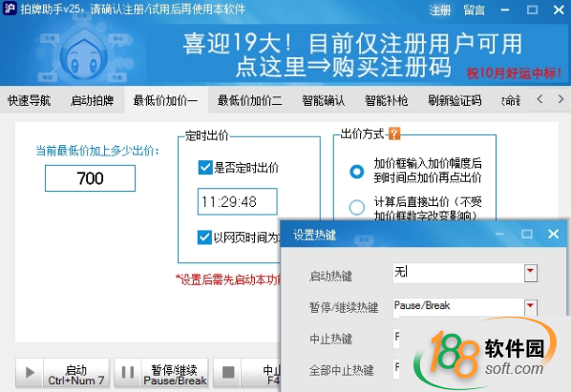Select the 计算后直接出价 radio option

[x=356, y=207]
